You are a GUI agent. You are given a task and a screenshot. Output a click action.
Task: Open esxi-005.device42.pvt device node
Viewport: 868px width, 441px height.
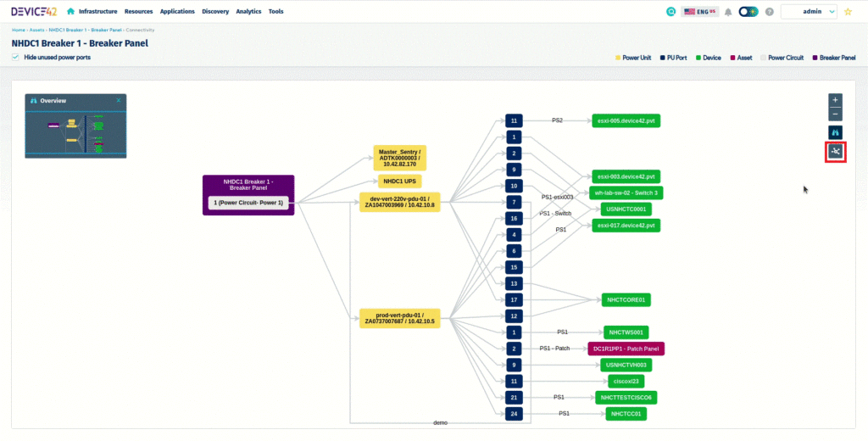coord(626,120)
